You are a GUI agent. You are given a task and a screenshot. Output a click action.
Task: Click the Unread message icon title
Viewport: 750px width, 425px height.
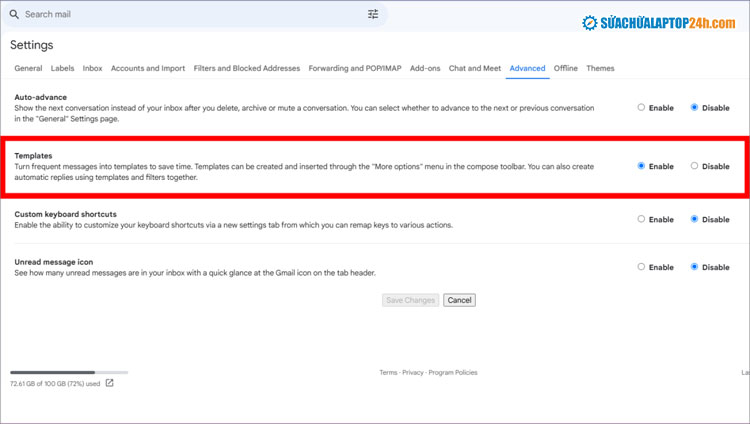pyautogui.click(x=54, y=262)
